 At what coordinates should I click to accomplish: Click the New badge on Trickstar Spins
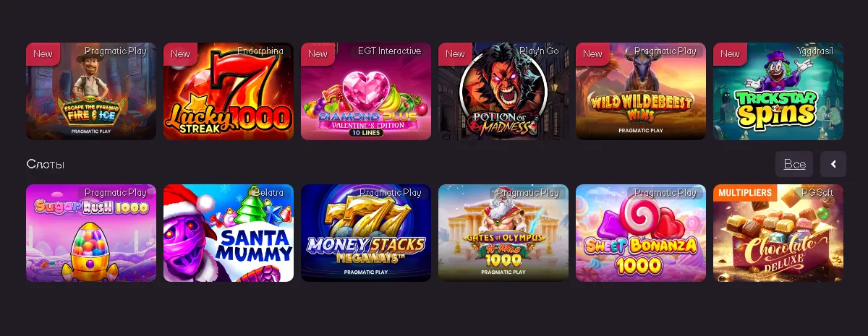pos(731,53)
